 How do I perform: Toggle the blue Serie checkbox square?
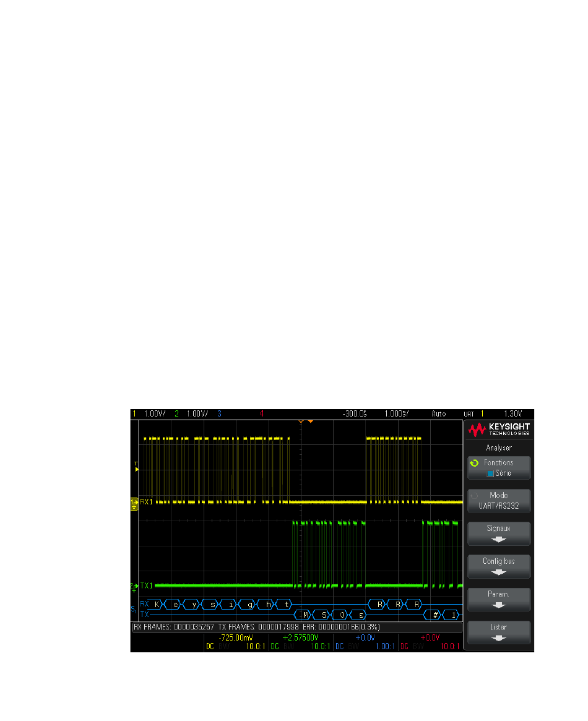click(490, 473)
